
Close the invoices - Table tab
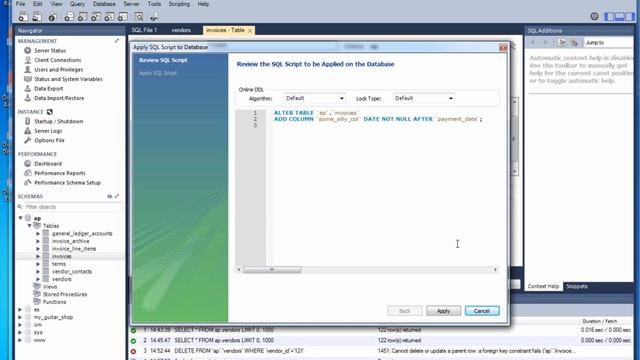[250, 31]
